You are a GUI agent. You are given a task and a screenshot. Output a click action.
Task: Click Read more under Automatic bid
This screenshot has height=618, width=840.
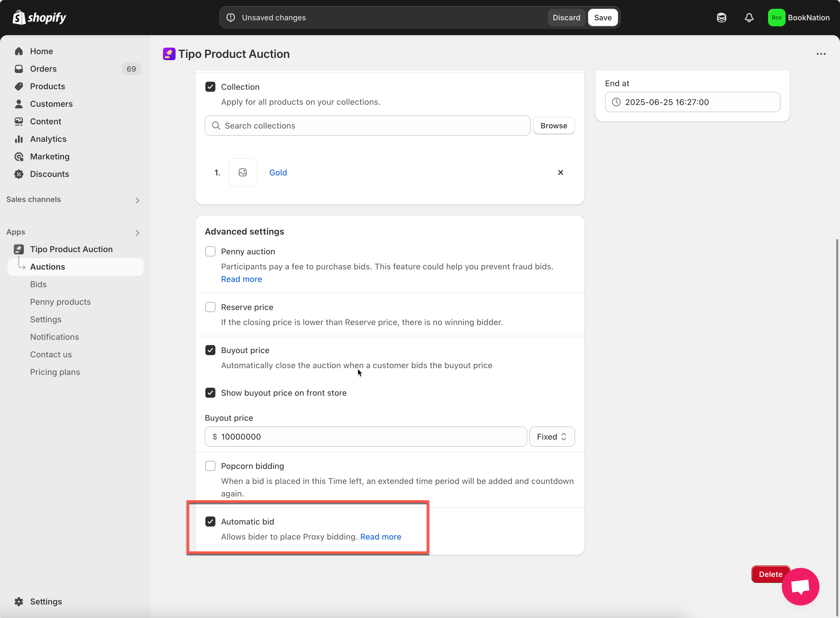[380, 537]
